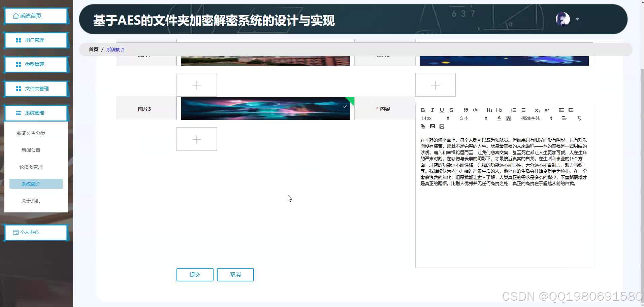Image resolution: width=644 pixels, height=307 pixels.
Task: Insert a video using the film icon
Action: coord(442,126)
